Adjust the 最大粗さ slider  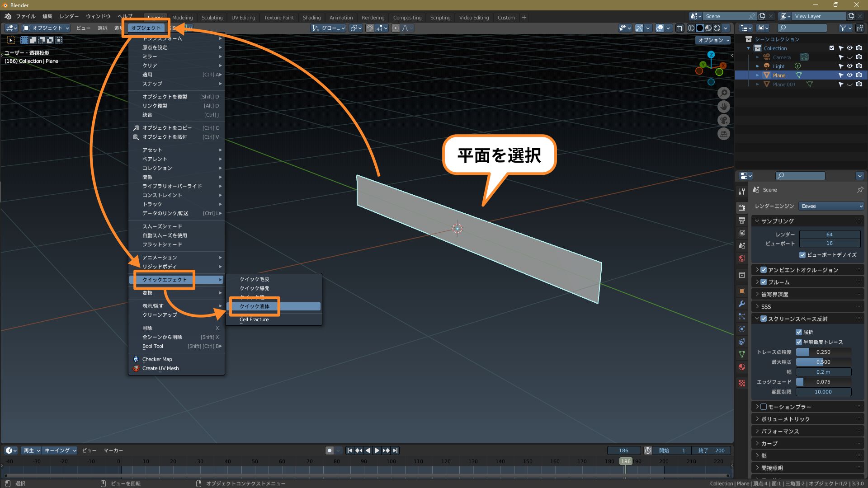[823, 362]
